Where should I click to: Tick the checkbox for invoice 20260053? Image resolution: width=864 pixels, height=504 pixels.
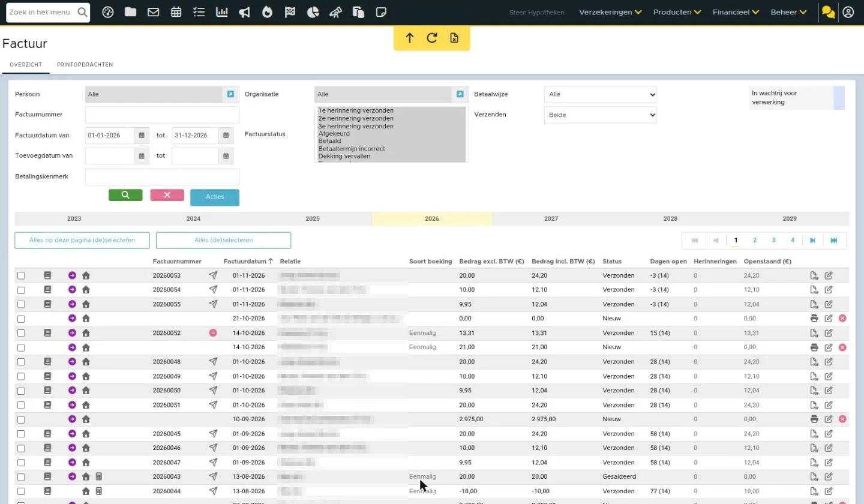point(21,276)
